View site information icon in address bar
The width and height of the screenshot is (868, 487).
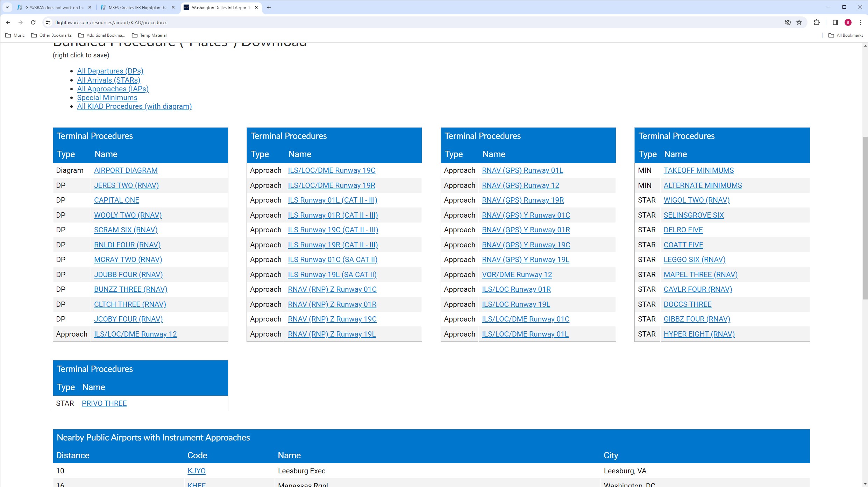click(48, 22)
